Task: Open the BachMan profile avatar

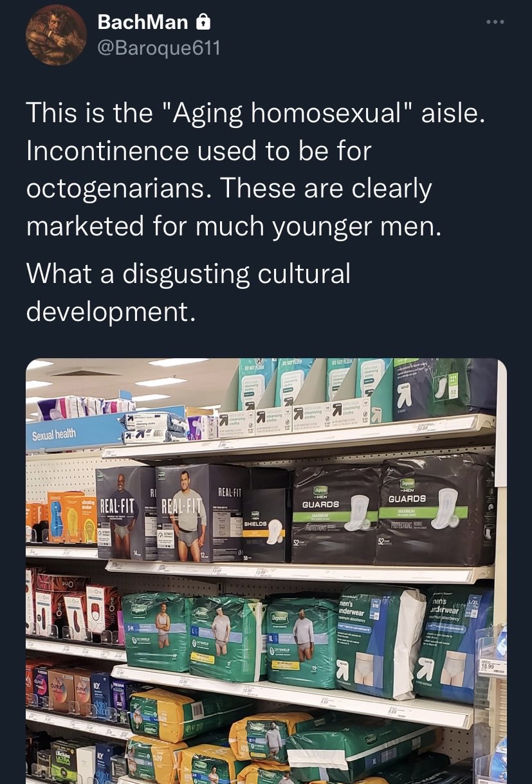Action: coord(56,35)
